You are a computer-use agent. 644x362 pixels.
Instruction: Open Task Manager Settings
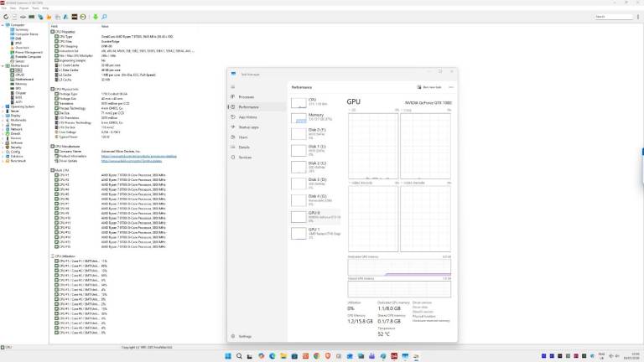coord(244,336)
